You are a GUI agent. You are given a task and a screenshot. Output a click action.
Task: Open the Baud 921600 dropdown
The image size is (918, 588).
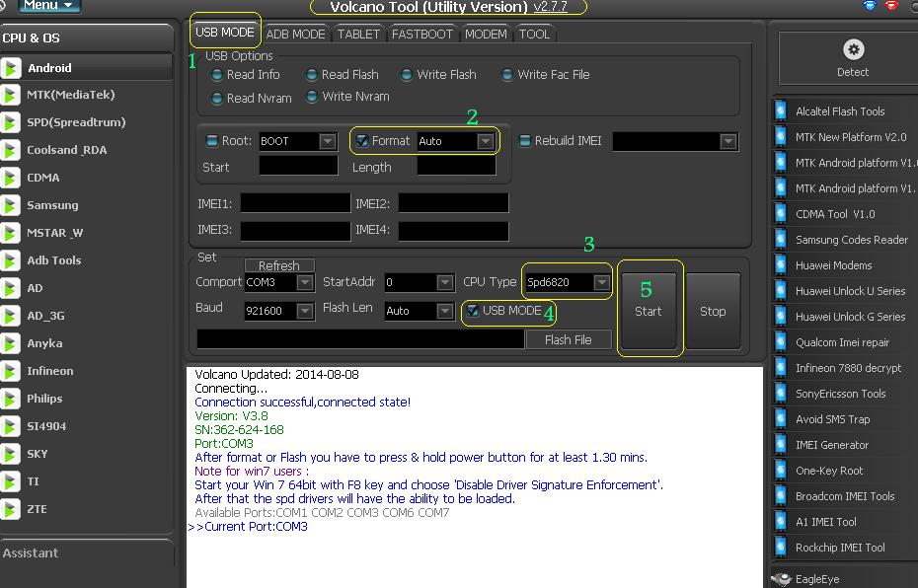pyautogui.click(x=304, y=311)
